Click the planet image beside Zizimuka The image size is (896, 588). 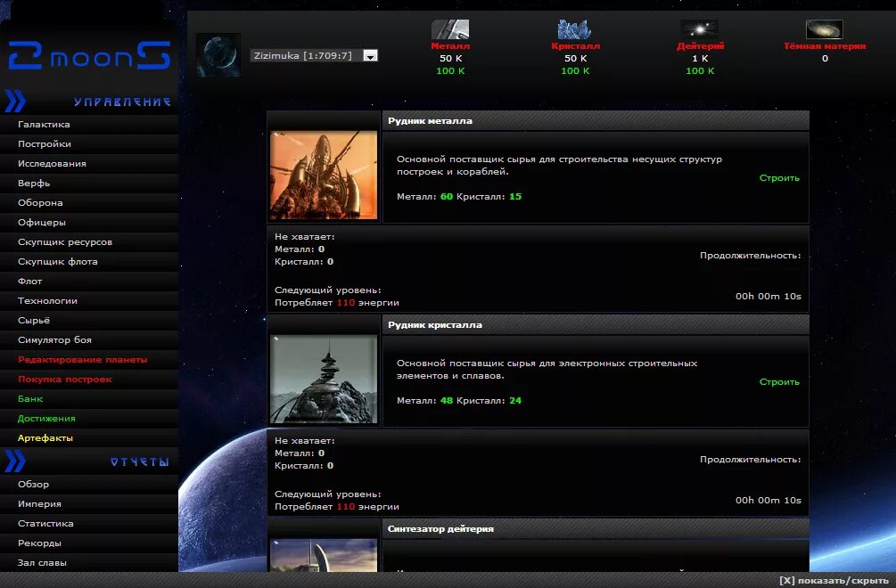click(218, 55)
